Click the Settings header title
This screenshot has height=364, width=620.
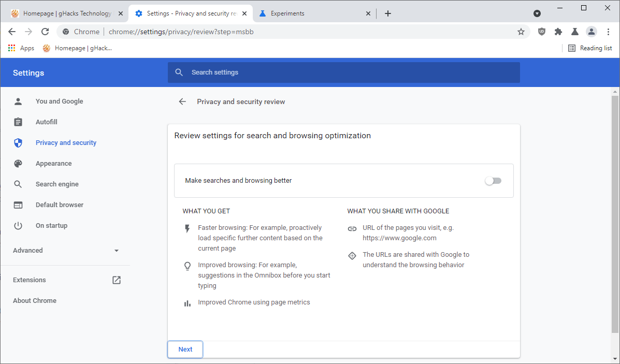click(x=28, y=72)
